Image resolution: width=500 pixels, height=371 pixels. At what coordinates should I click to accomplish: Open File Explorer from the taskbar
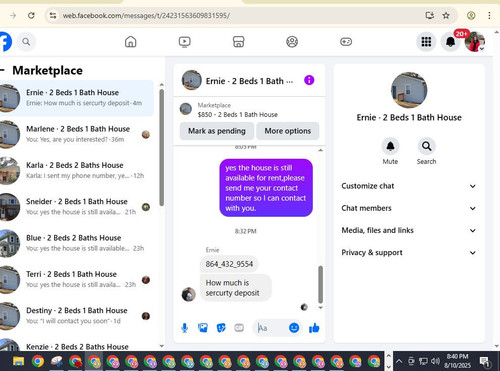18,361
